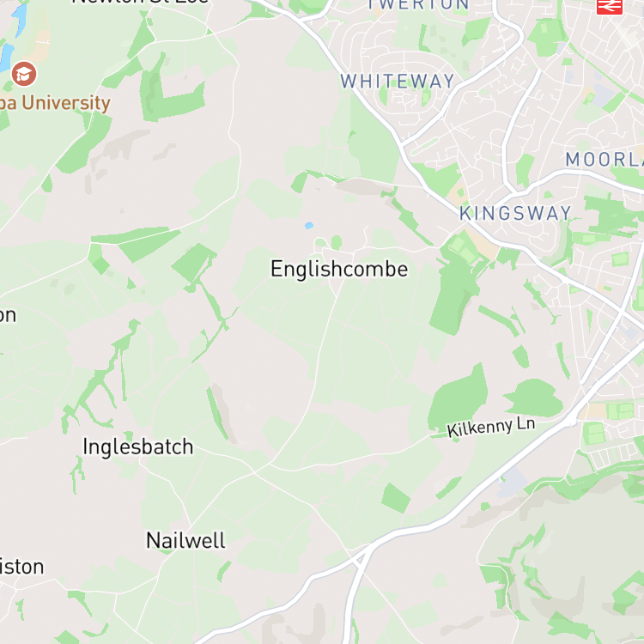
Task: Click the square woodland west of Englishcombe
Action: point(194,262)
